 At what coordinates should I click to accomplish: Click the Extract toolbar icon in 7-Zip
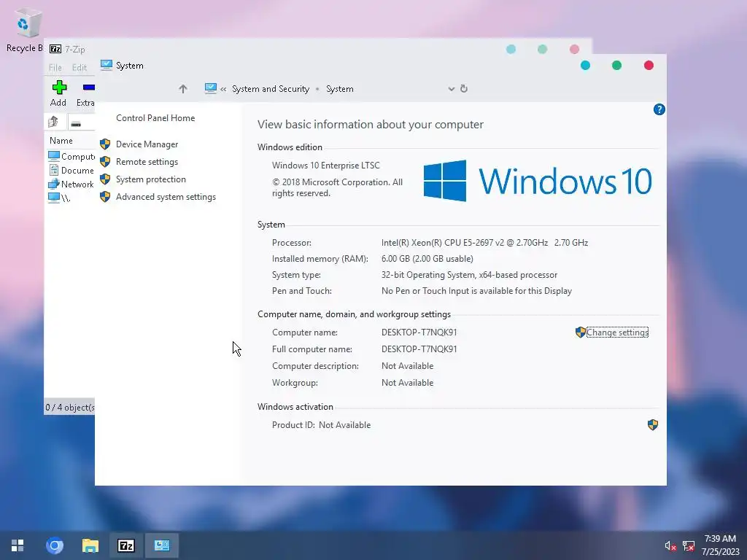click(x=86, y=93)
